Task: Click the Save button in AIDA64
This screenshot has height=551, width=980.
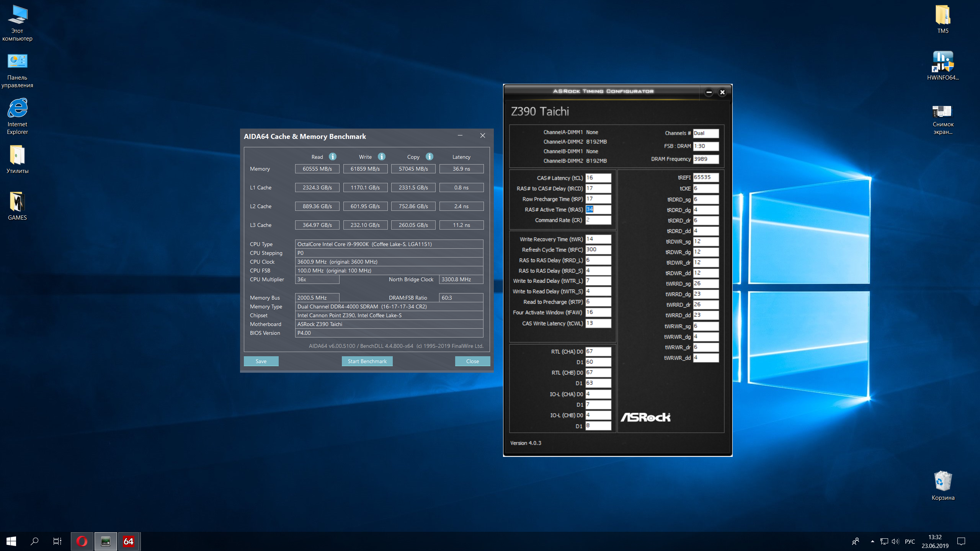Action: click(x=261, y=361)
